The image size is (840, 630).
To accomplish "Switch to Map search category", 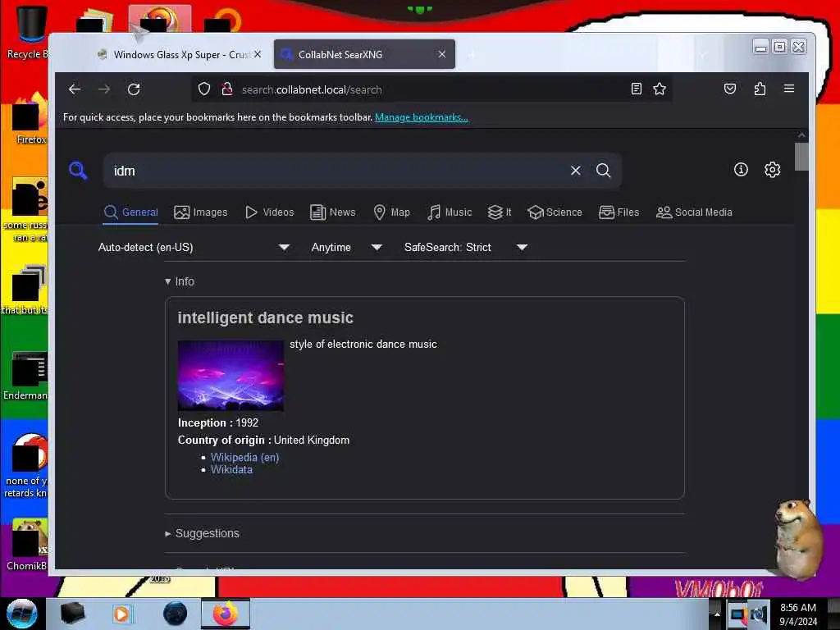I will [391, 212].
